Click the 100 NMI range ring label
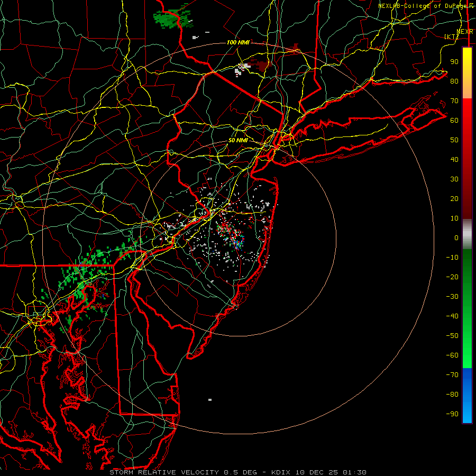The image size is (476, 476). (x=238, y=42)
